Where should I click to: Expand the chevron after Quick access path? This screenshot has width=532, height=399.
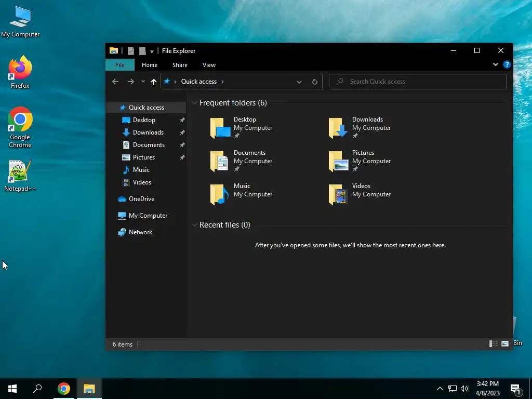tap(222, 82)
